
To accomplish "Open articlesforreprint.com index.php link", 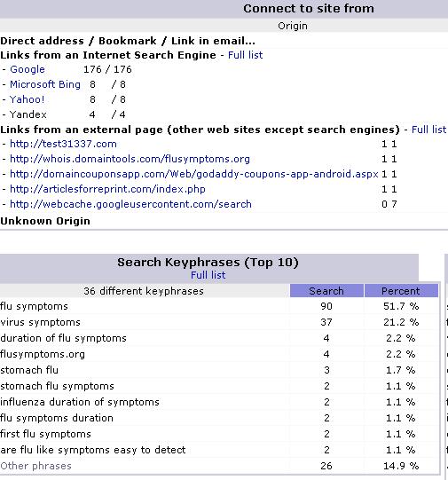I will pyautogui.click(x=107, y=189).
